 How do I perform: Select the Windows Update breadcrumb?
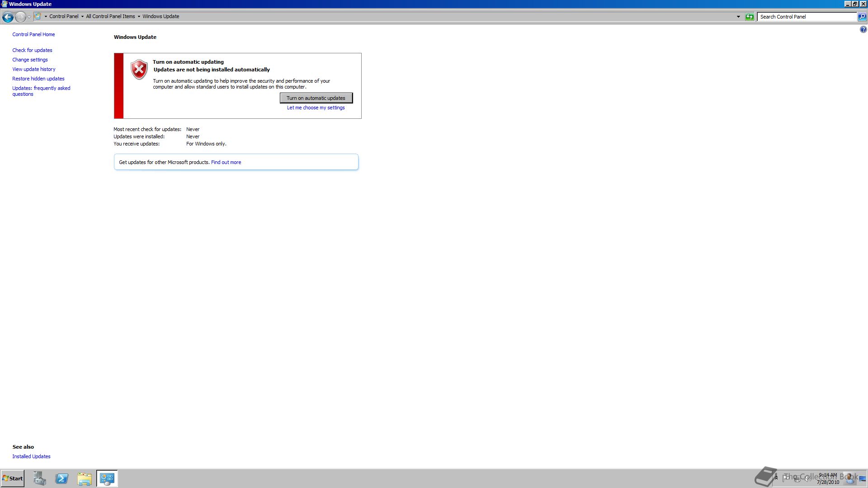161,16
